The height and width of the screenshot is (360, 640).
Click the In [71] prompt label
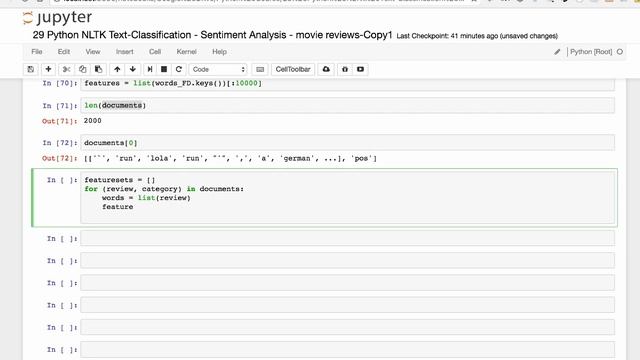[x=60, y=106]
